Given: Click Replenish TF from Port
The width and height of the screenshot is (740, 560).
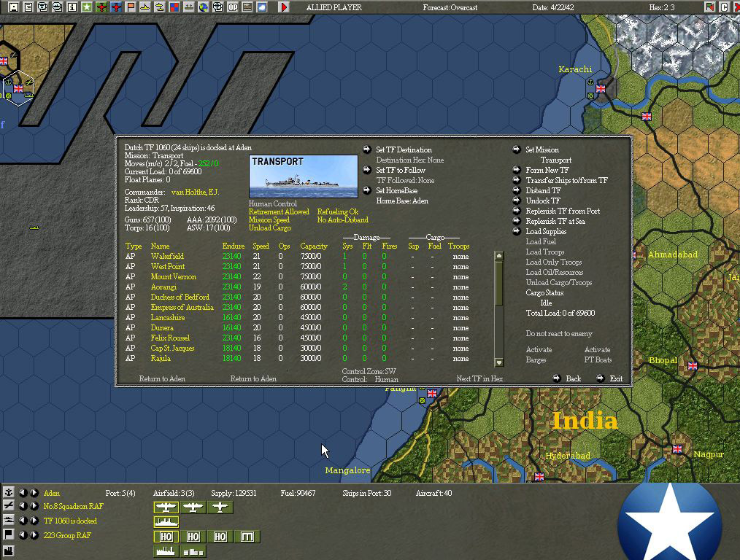Looking at the screenshot, I should pyautogui.click(x=563, y=211).
